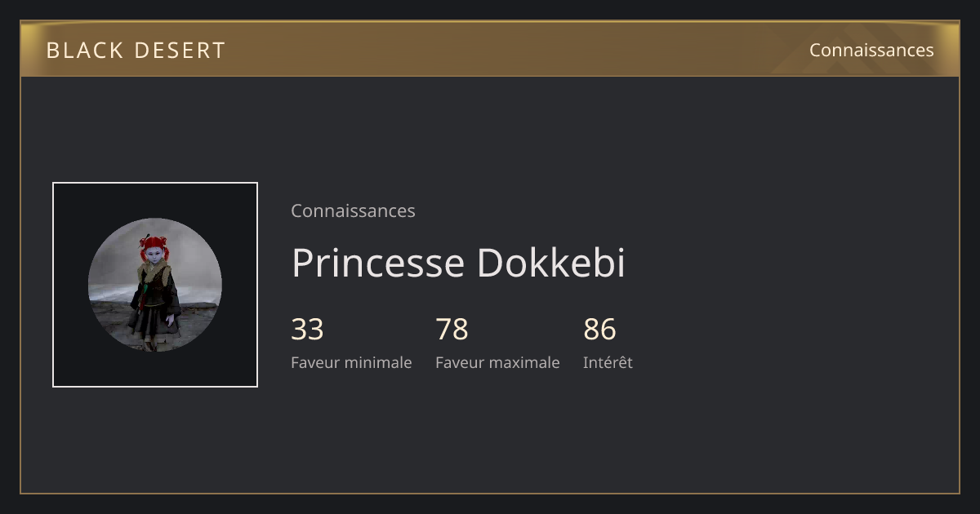This screenshot has height=514, width=980.
Task: Click the red hair of the portrait character
Action: 154,244
